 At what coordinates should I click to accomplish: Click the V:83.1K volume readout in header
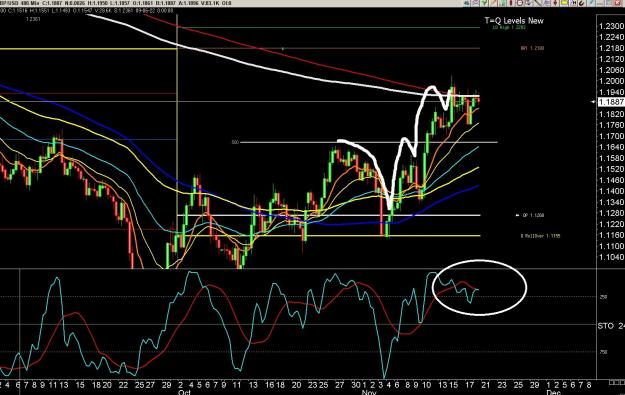[210, 3]
